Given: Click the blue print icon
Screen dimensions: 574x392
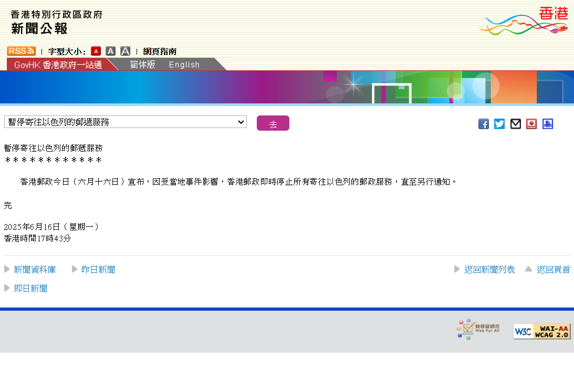Looking at the screenshot, I should (x=548, y=124).
